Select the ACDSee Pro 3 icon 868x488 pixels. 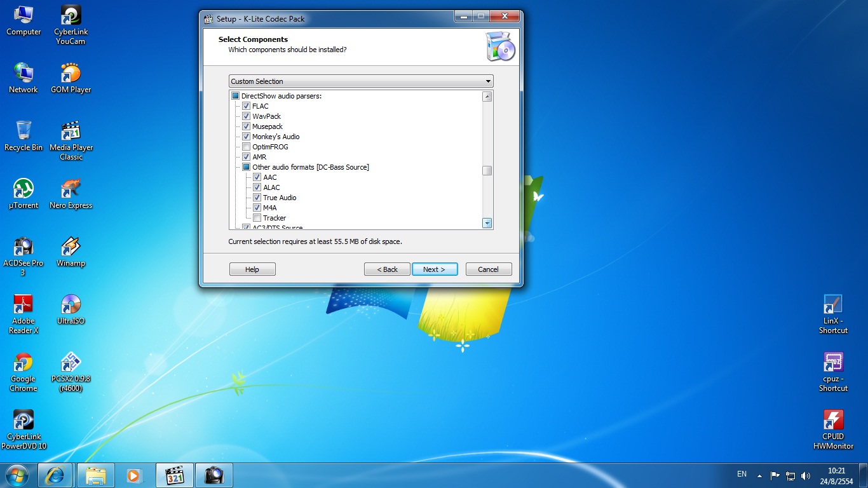coord(24,257)
